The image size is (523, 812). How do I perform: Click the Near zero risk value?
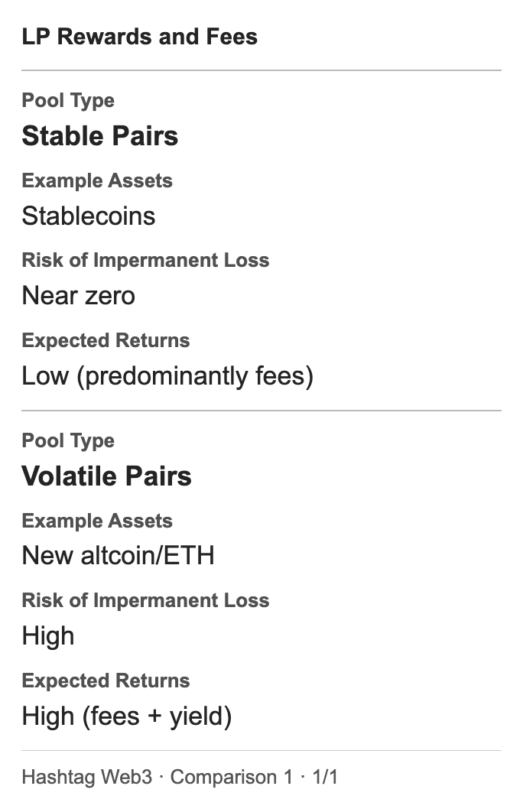point(79,296)
